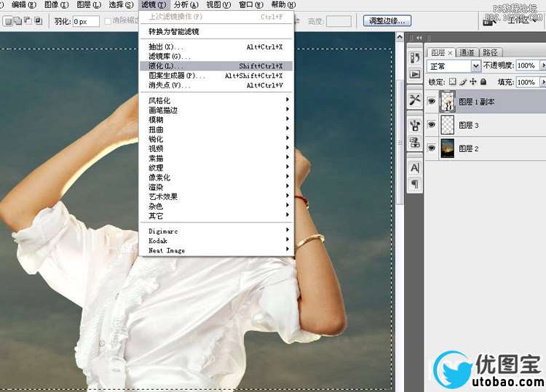
Task: Open the 帮助 menu
Action: pyautogui.click(x=283, y=5)
